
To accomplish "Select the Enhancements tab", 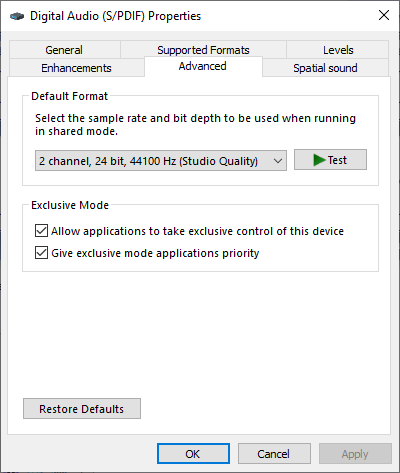I will coord(76,68).
